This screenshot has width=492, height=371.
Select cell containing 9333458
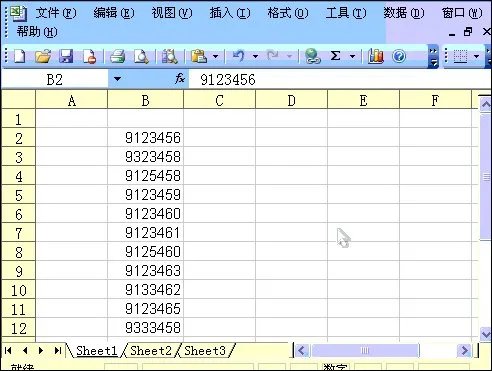click(146, 328)
